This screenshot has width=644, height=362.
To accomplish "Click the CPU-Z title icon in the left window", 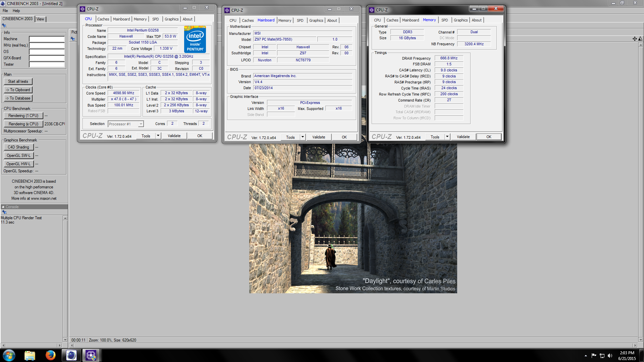I will click(x=83, y=9).
